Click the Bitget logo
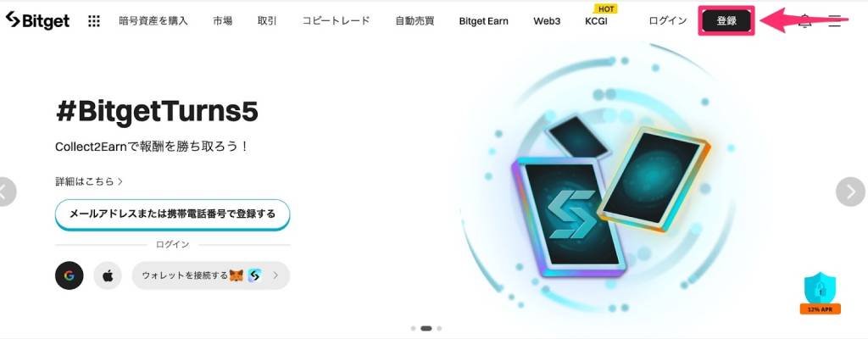Screen dimensions: 868x339 [37, 21]
